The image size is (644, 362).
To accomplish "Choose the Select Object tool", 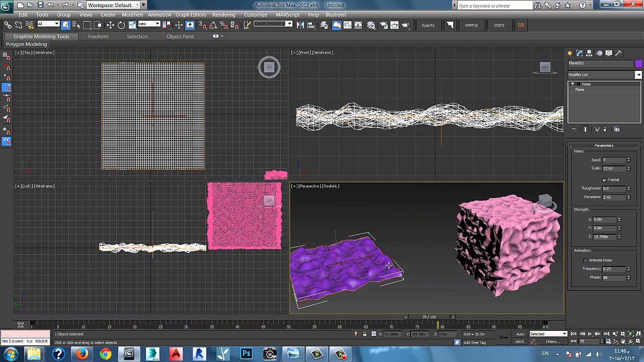I will click(66, 25).
